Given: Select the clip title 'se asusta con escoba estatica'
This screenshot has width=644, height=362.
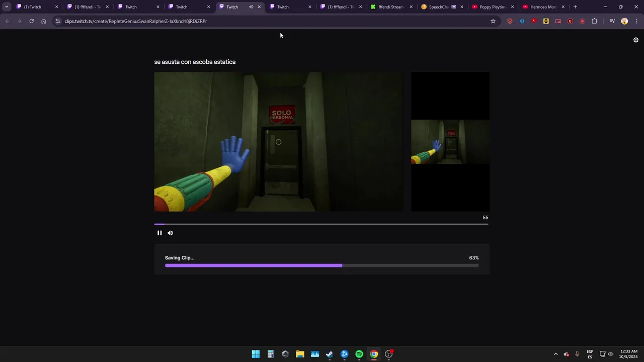Looking at the screenshot, I should (x=195, y=62).
